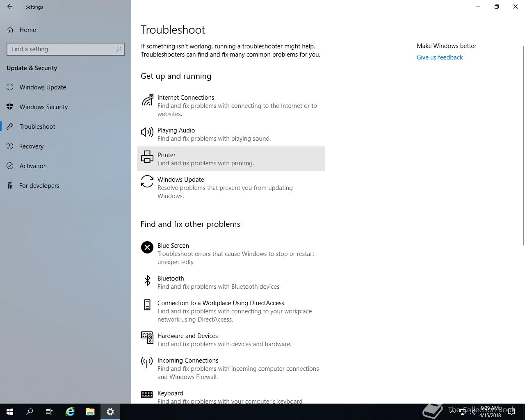Select the Printer troubleshooter
The image size is (525, 420).
pyautogui.click(x=231, y=159)
